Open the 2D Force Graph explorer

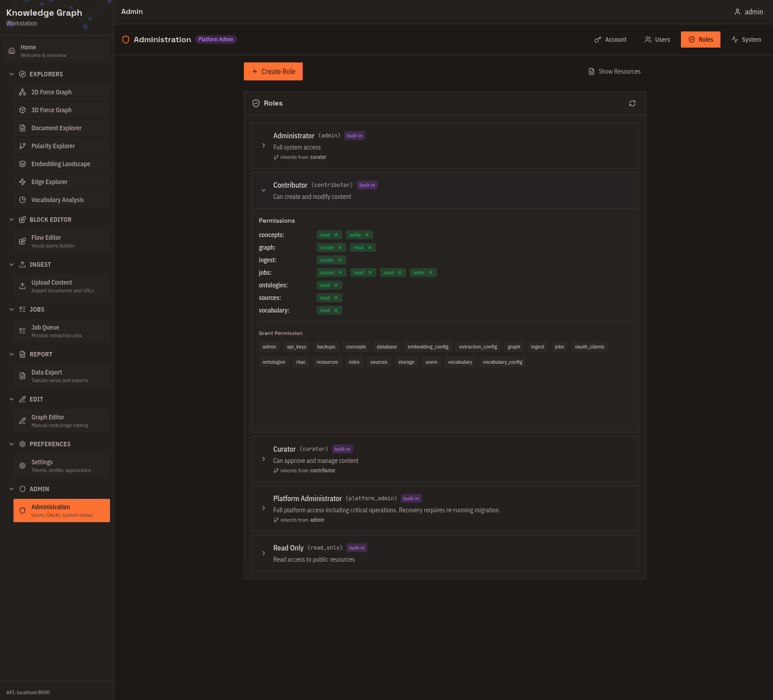pyautogui.click(x=51, y=92)
